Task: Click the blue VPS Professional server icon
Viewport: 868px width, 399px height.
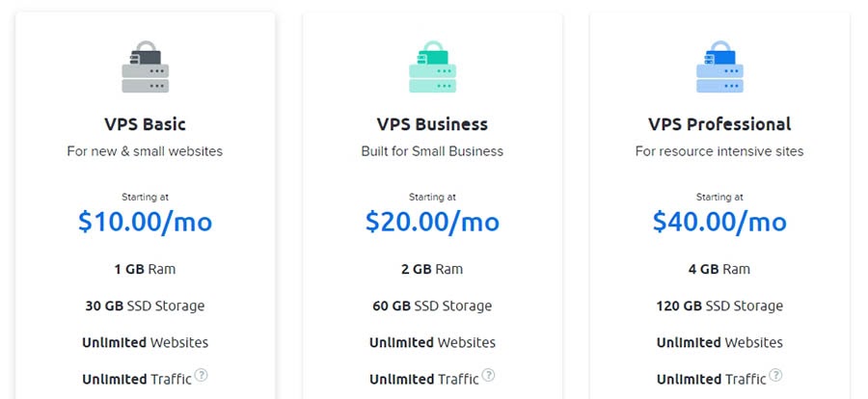Action: tap(719, 66)
